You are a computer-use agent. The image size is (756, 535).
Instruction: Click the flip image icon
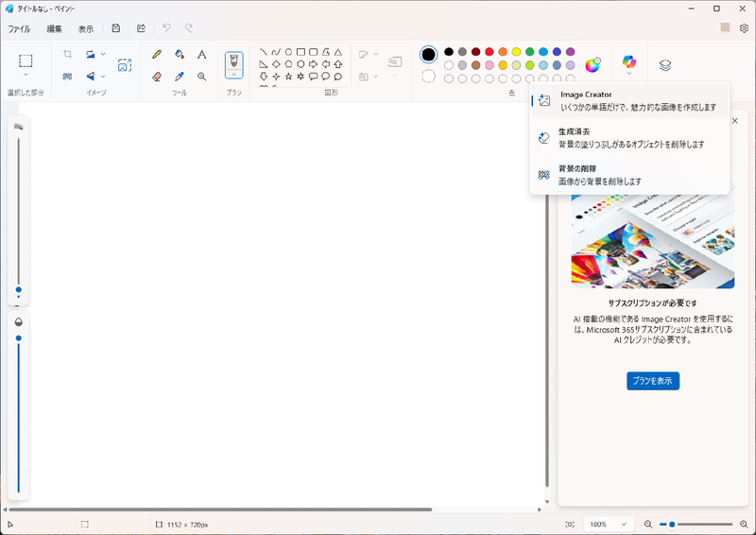click(90, 77)
